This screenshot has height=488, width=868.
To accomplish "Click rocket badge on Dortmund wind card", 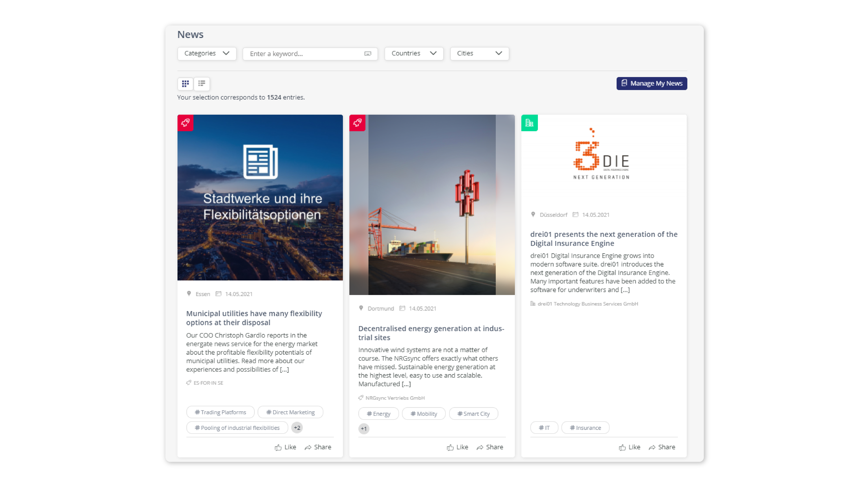I will click(x=357, y=123).
